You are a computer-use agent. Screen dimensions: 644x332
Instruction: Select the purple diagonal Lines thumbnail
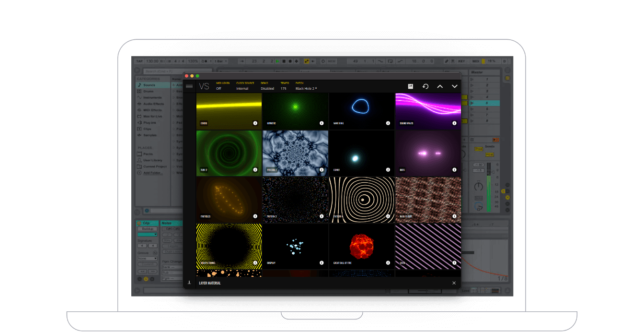428,246
